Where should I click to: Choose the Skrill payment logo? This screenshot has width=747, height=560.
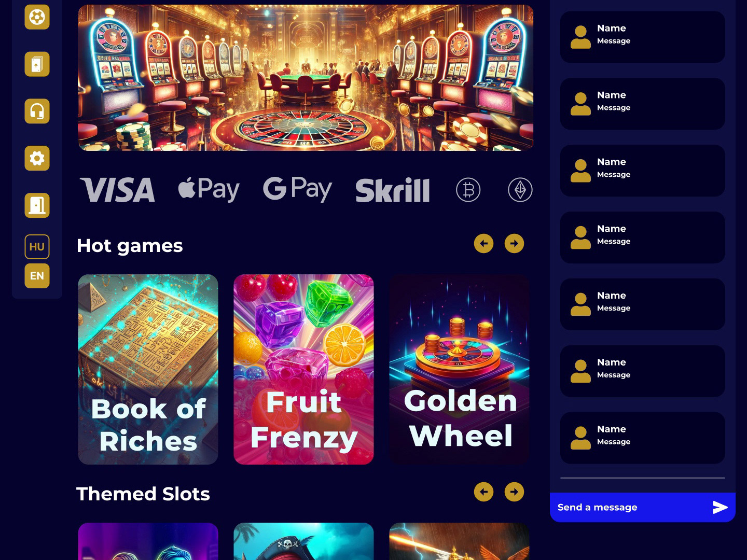coord(393,190)
